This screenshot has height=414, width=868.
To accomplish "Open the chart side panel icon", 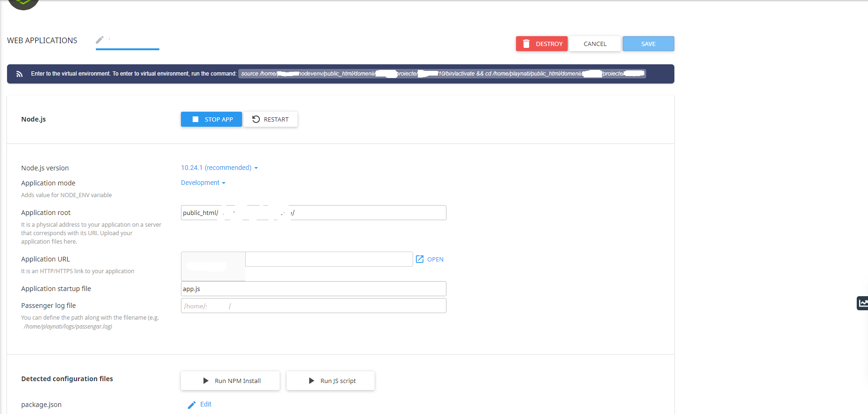I will point(862,303).
